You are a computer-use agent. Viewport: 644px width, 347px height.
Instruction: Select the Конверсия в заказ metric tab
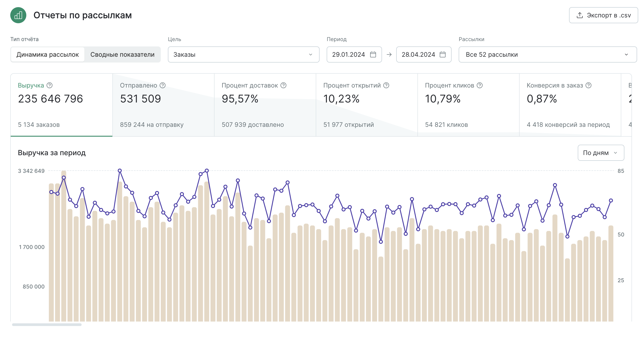[570, 105]
